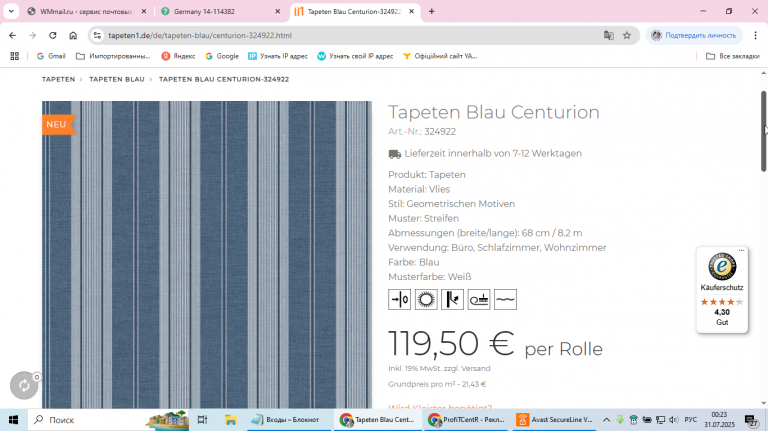Click the page vertical scrollbar thumb

763,131
